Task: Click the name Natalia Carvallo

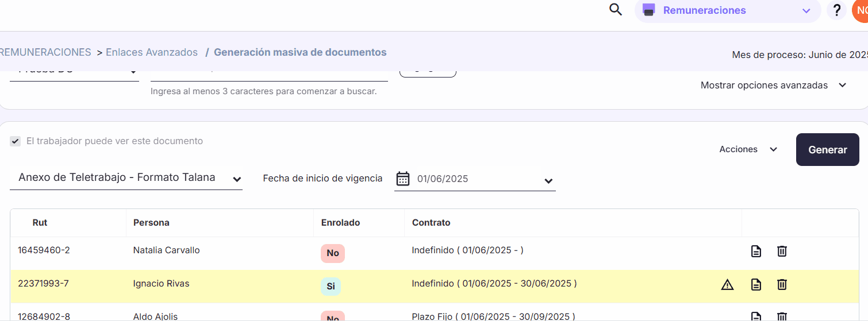Action: 167,250
